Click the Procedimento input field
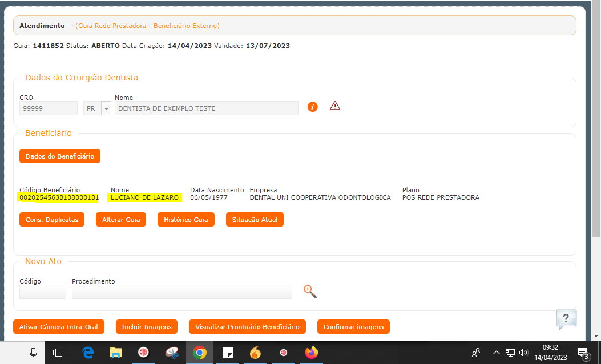This screenshot has height=364, width=601. [x=181, y=292]
